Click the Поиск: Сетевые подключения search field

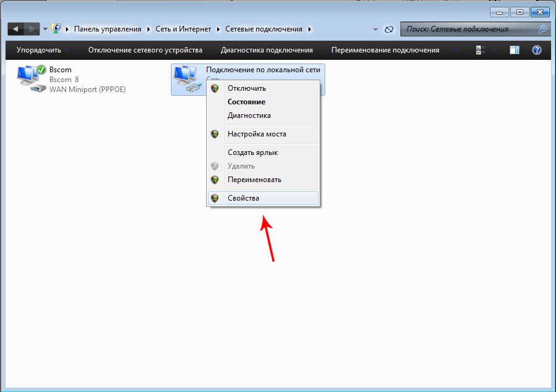coord(468,29)
